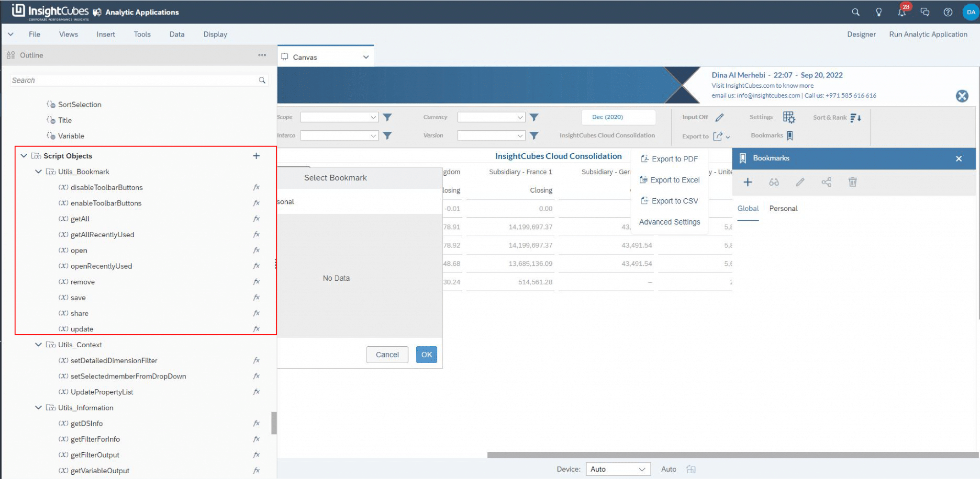Add a new Script Object with the plus icon
980x479 pixels.
256,156
